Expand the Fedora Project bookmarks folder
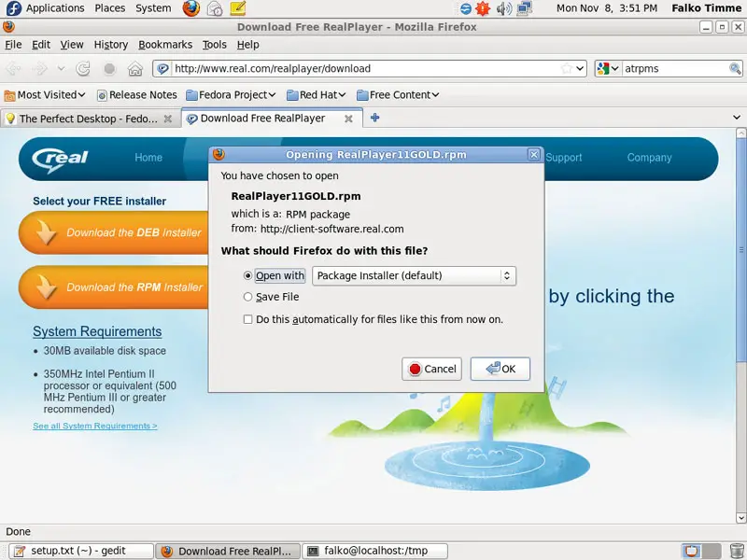 231,95
